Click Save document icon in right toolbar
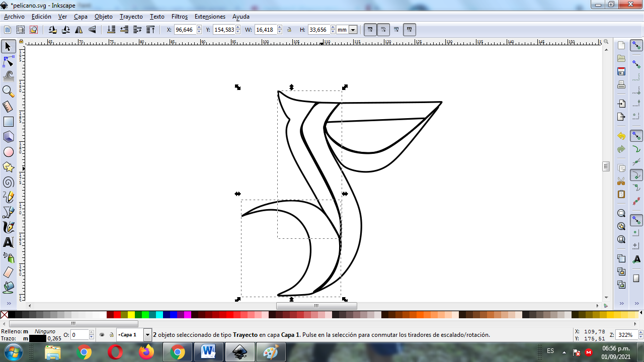 click(x=621, y=71)
